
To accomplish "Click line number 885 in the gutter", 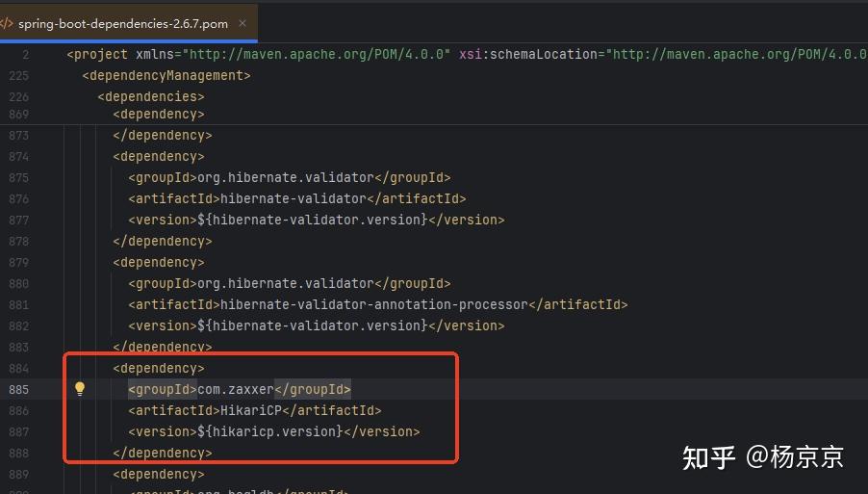I will (x=18, y=389).
